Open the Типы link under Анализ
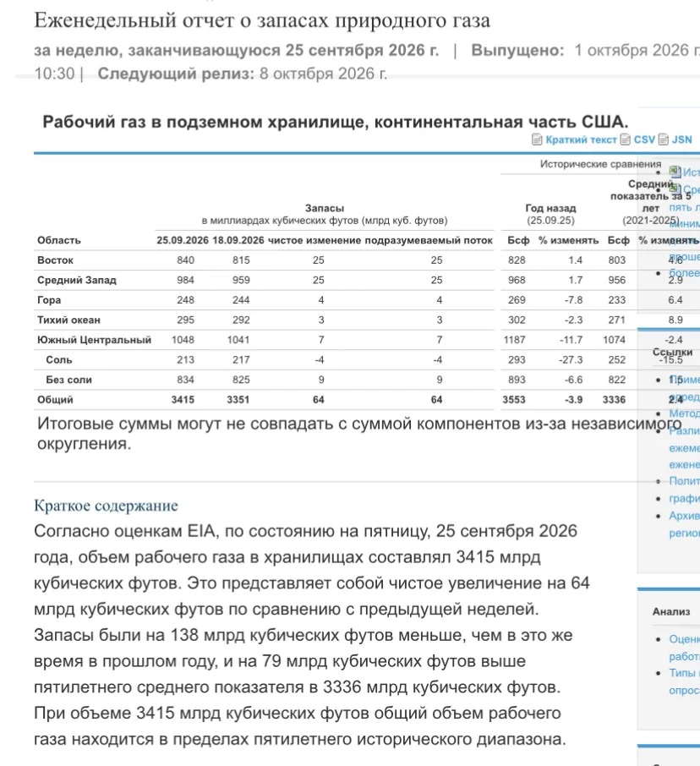This screenshot has height=766, width=700. point(682,673)
